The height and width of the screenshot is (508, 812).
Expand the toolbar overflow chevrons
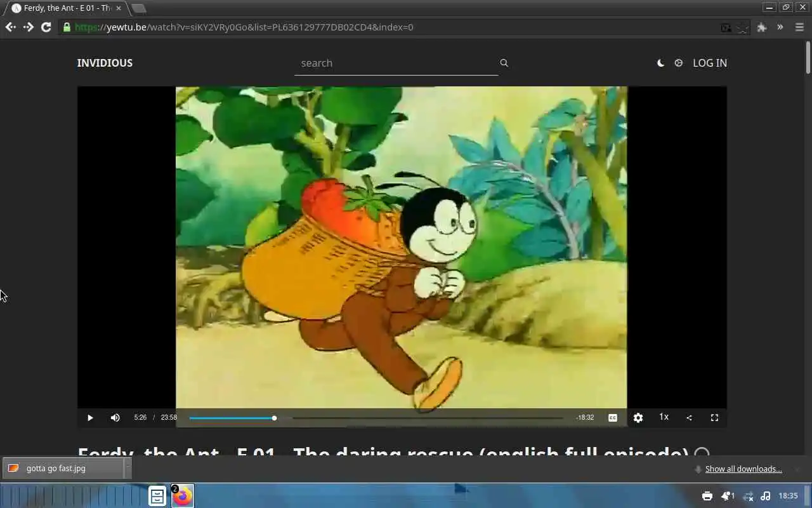pos(780,27)
